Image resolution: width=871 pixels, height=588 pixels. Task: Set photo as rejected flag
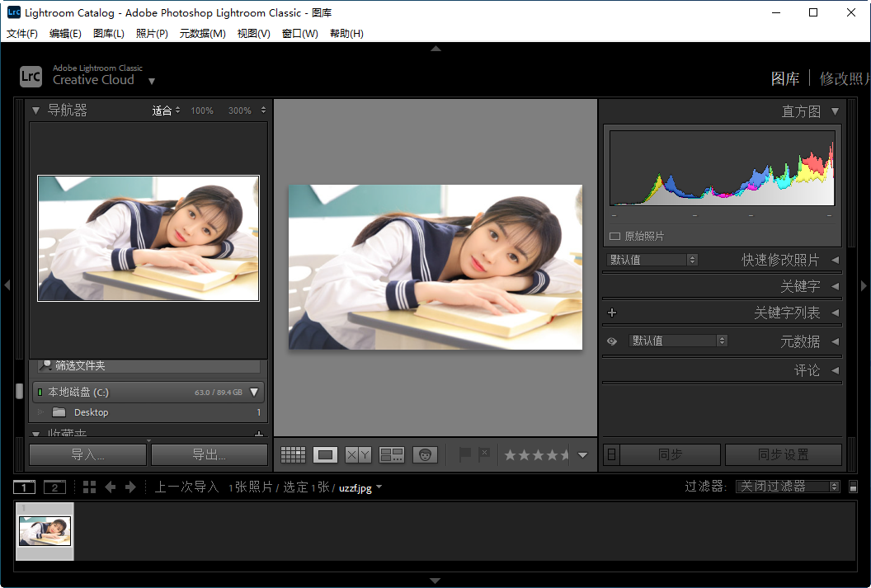coord(483,453)
